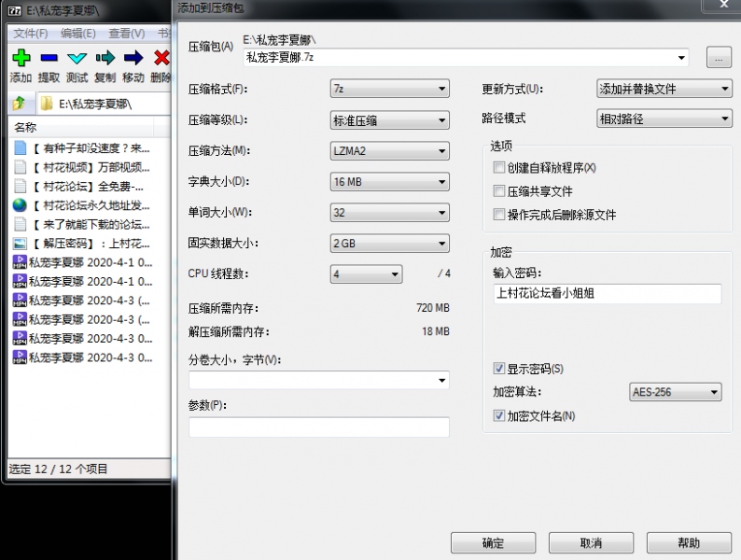Open the 编辑 menu
The image size is (741, 560).
pos(78,34)
